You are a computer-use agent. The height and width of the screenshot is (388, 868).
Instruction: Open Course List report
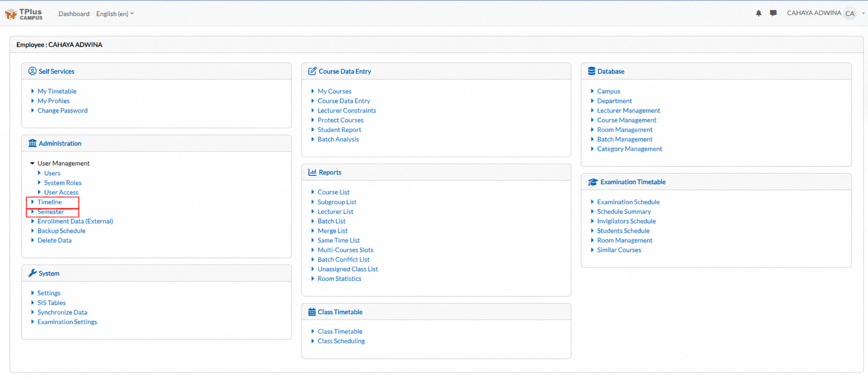[333, 192]
